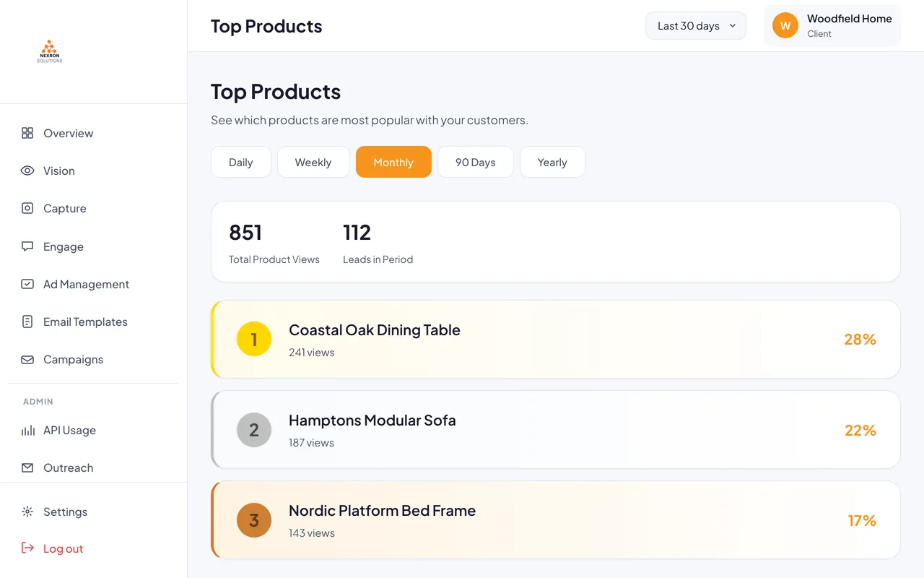The height and width of the screenshot is (578, 924).
Task: Click the 17% share value
Action: [862, 520]
